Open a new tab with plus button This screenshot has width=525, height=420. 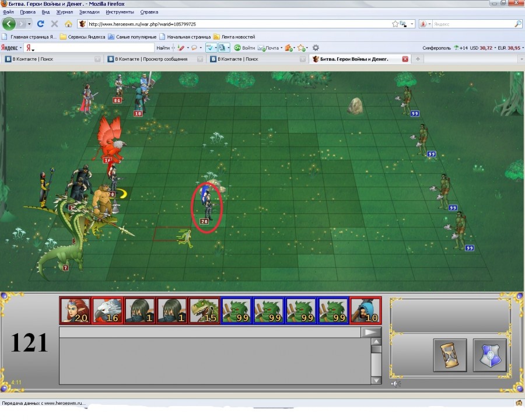[x=418, y=59]
